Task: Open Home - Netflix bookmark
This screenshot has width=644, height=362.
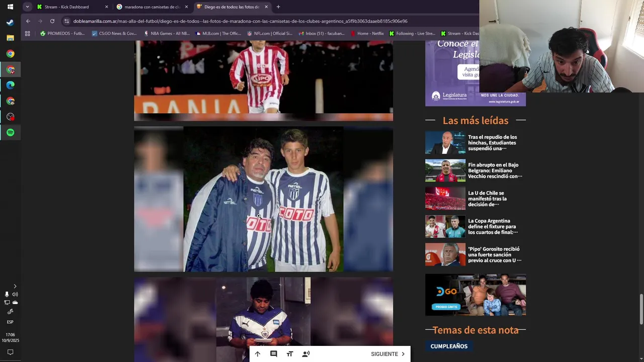Action: tap(367, 34)
